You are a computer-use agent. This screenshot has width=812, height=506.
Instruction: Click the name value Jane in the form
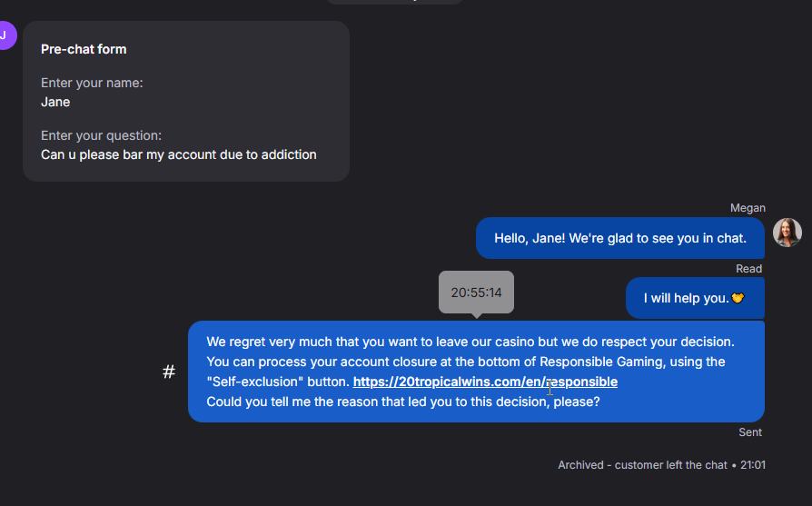[55, 102]
